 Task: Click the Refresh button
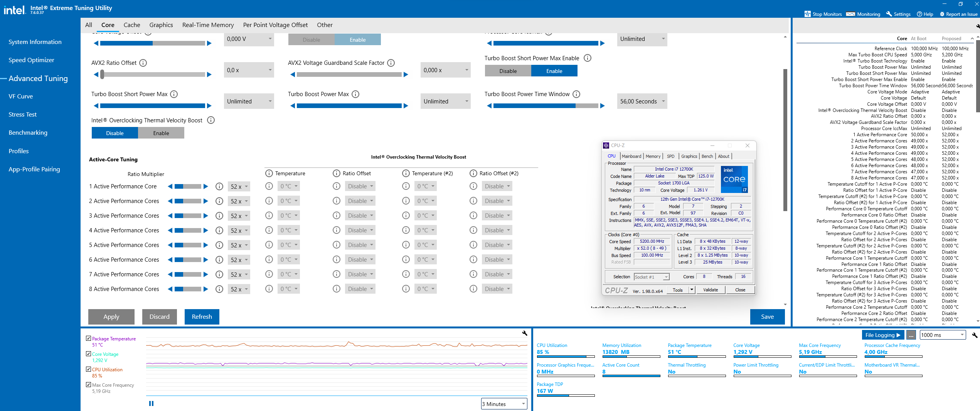(202, 317)
